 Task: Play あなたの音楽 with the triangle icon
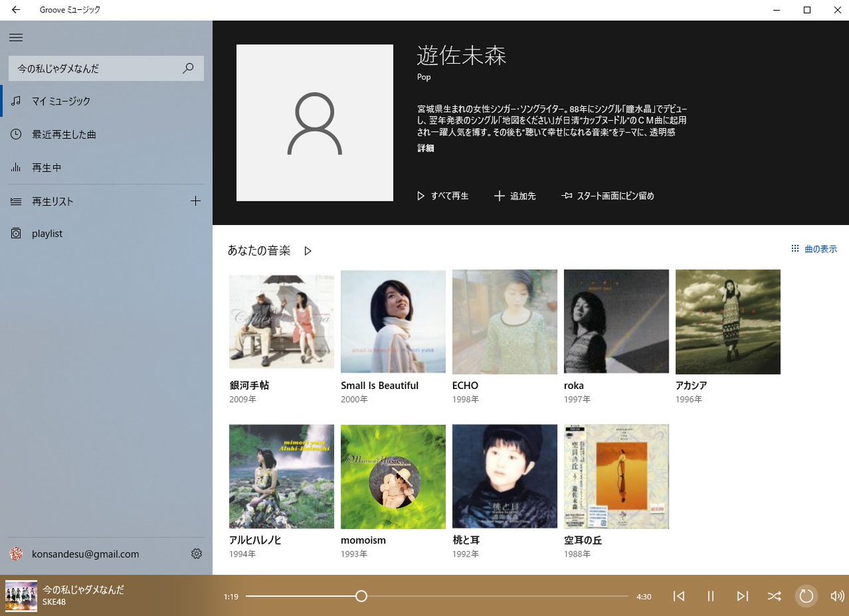(308, 250)
